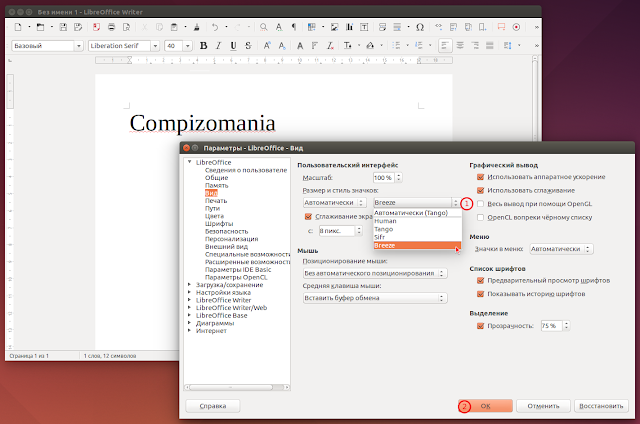The image size is (640, 424).
Task: Enable 'Весь вывод при помощи OpenGL'
Action: tap(480, 204)
